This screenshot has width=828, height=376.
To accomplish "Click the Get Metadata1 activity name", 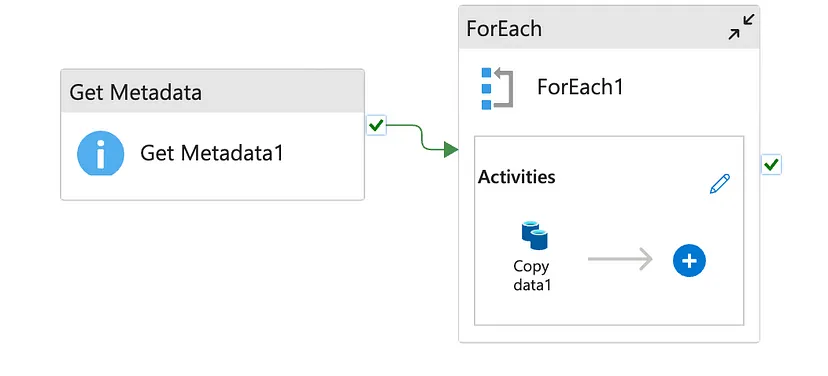I will coord(212,153).
